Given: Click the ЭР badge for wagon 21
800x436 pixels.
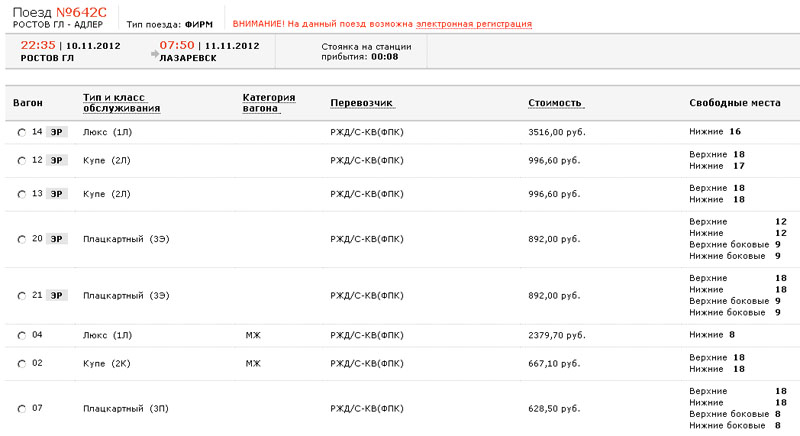Looking at the screenshot, I should pyautogui.click(x=58, y=295).
